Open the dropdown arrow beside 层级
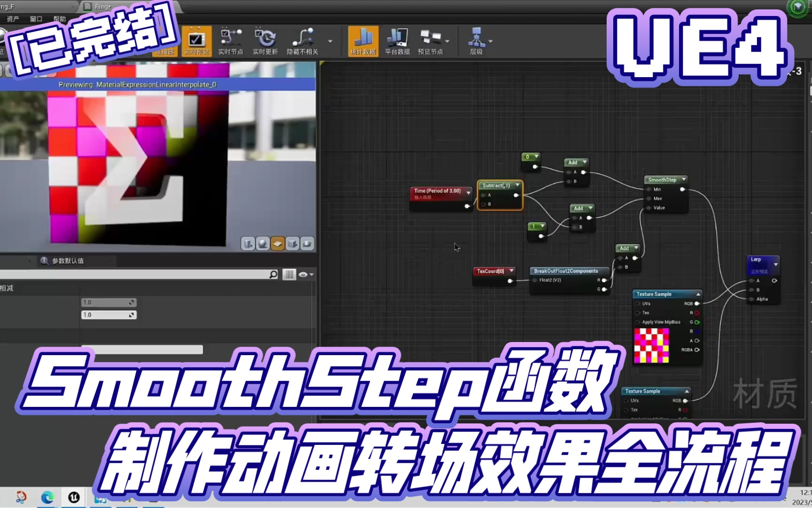The image size is (812, 508). click(491, 41)
